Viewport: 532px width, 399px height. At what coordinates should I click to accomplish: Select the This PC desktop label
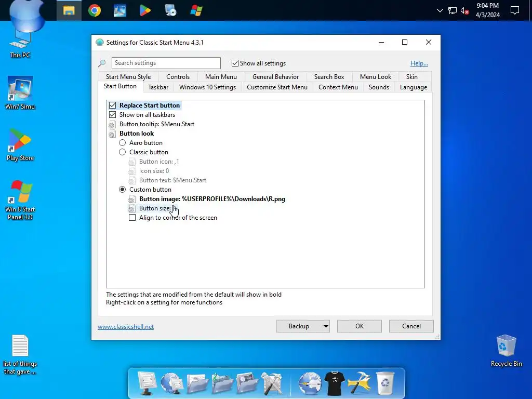coord(20,55)
